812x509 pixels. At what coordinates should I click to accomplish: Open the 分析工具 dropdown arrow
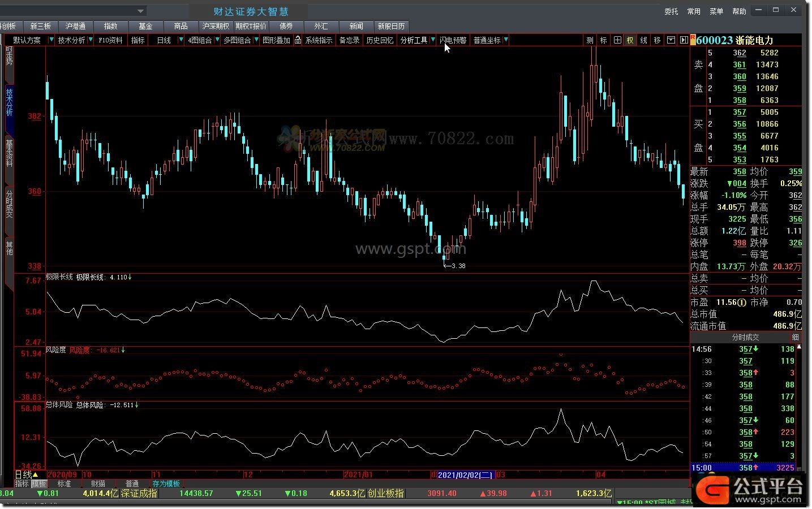coord(433,40)
